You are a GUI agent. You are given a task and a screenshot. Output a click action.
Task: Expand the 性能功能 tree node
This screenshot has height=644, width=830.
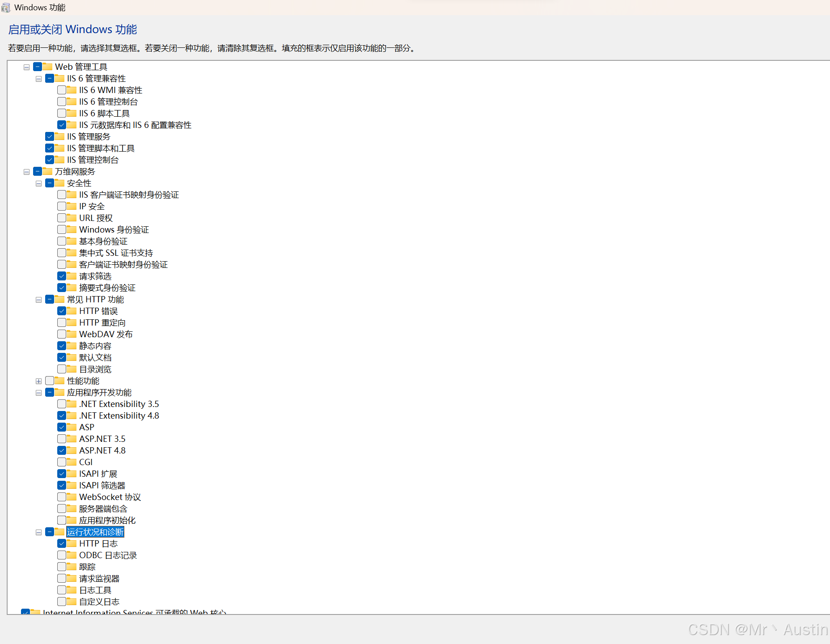39,381
